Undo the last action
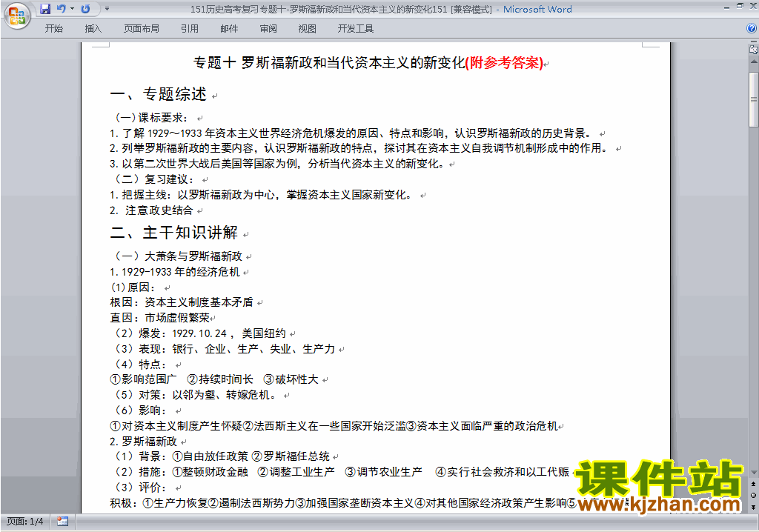Screen dimensions: 759x532 click(61, 9)
